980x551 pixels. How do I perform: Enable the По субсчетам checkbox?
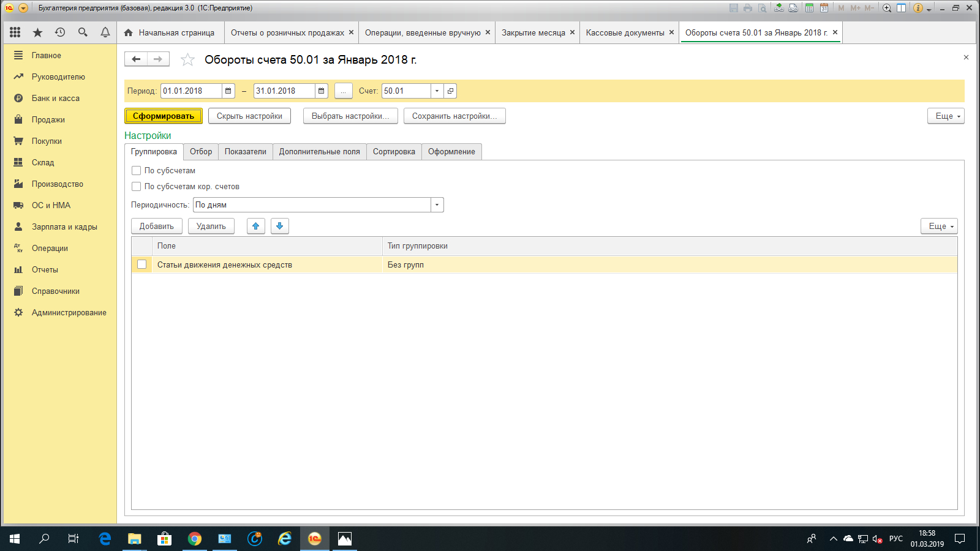137,171
